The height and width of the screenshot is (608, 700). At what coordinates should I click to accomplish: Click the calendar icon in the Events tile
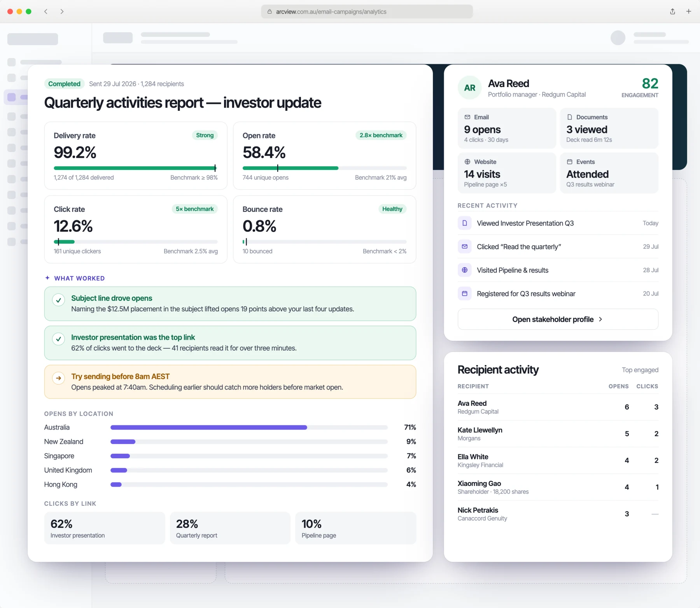pos(569,162)
